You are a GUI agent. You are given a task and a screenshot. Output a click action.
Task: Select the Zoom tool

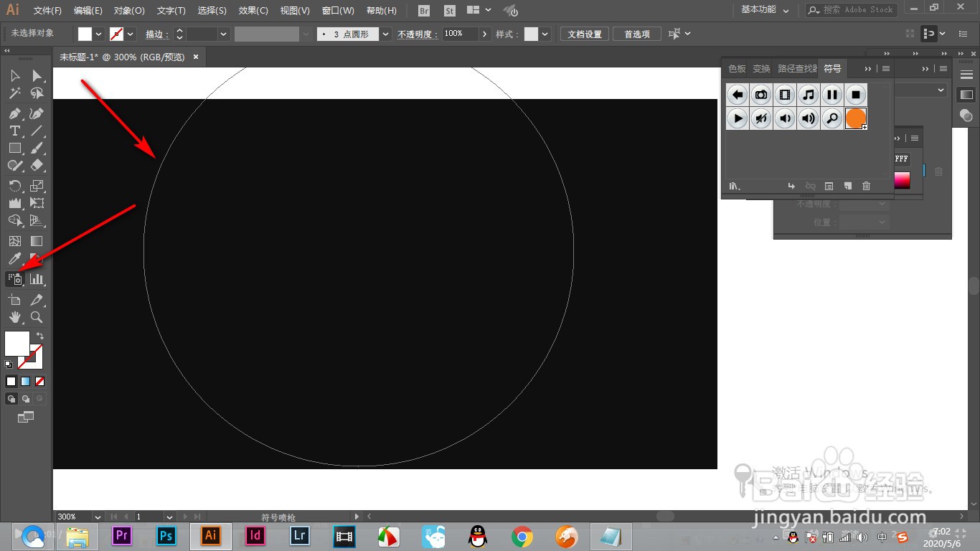(37, 317)
